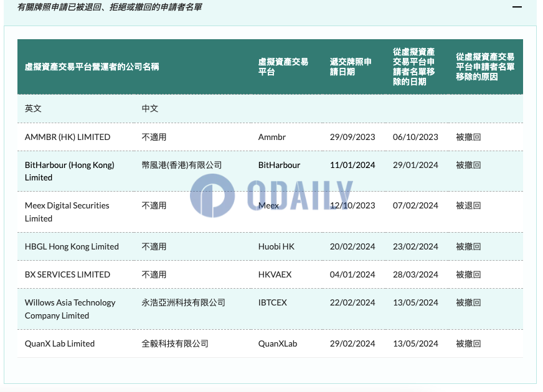Click the 20/02/2024 submission date
The width and height of the screenshot is (543, 392).
352,246
